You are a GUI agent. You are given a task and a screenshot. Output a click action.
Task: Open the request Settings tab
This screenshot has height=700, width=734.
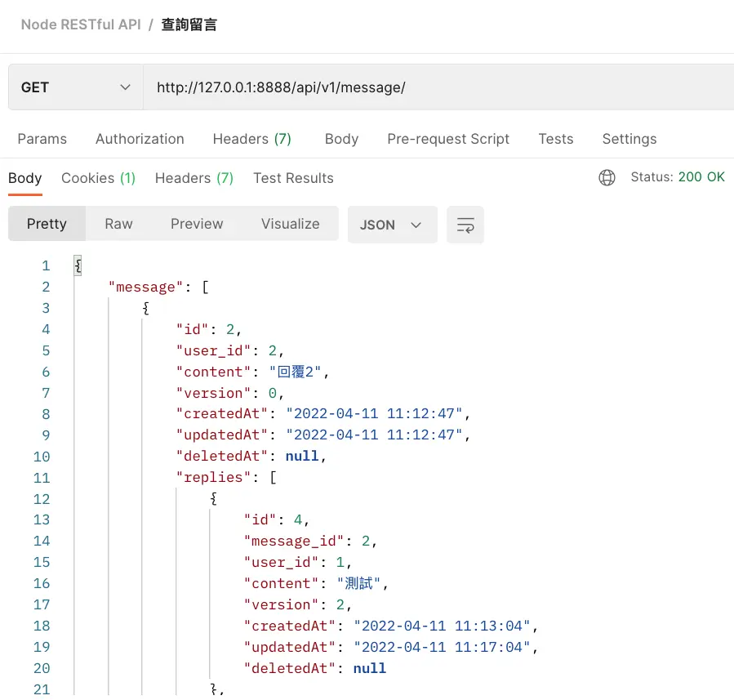coord(629,139)
